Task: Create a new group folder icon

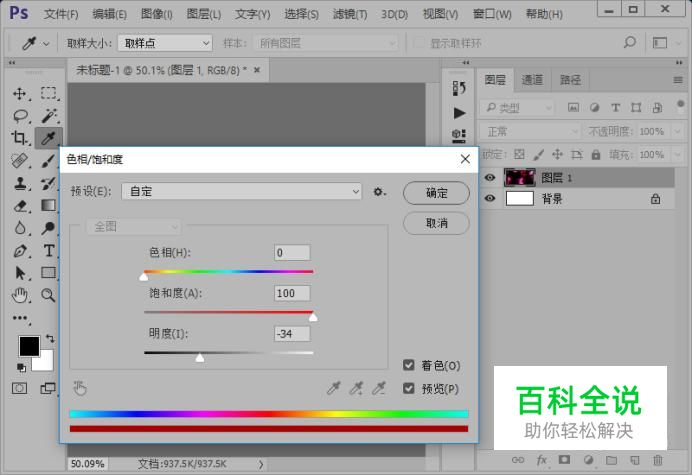Action: 611,460
